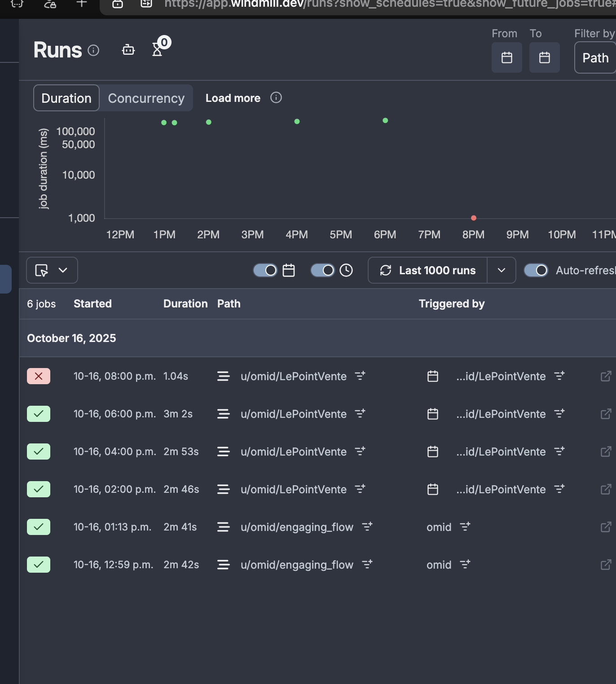This screenshot has width=616, height=684.
Task: Click the red failed job dot at 8PM
Action: click(x=473, y=218)
